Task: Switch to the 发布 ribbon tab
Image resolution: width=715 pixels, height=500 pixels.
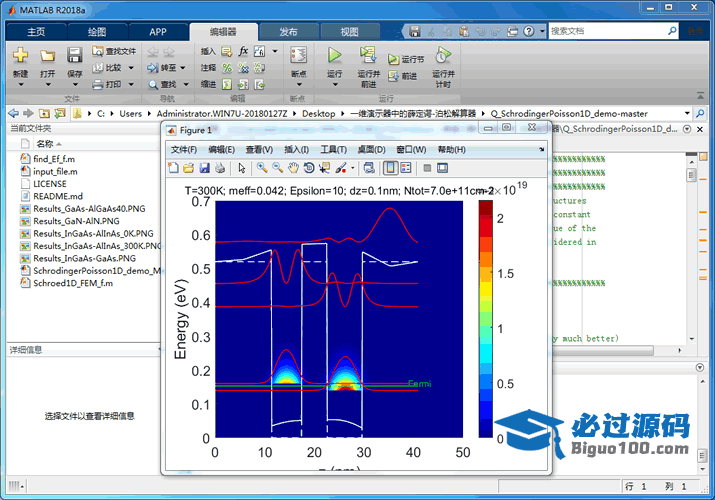Action: coord(288,32)
